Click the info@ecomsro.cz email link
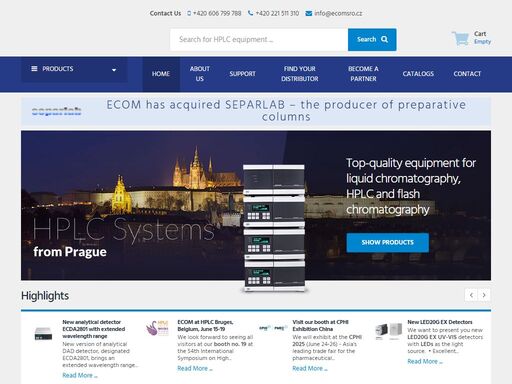The width and height of the screenshot is (512, 384). 338,13
